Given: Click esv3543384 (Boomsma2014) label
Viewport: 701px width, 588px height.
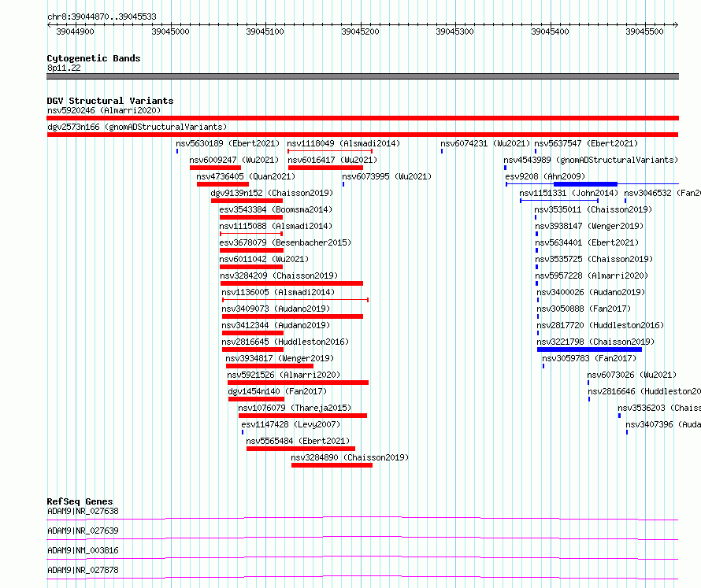Looking at the screenshot, I should (276, 209).
